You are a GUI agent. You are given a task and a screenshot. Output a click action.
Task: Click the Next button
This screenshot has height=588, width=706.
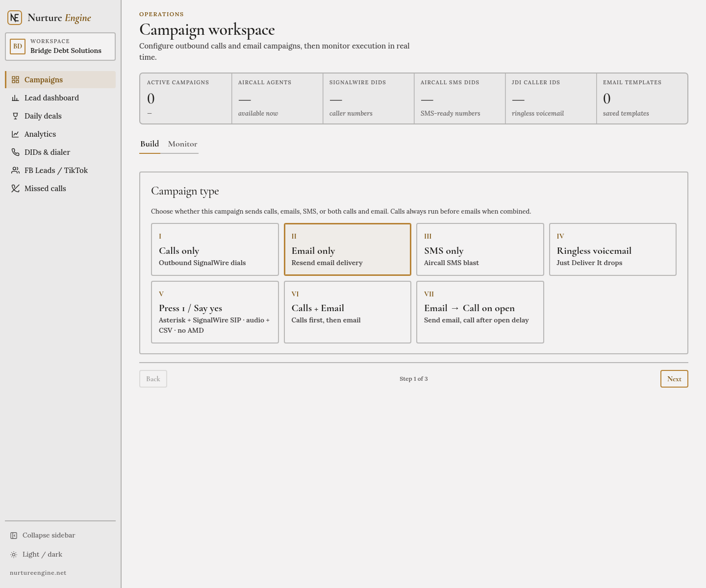(x=674, y=379)
